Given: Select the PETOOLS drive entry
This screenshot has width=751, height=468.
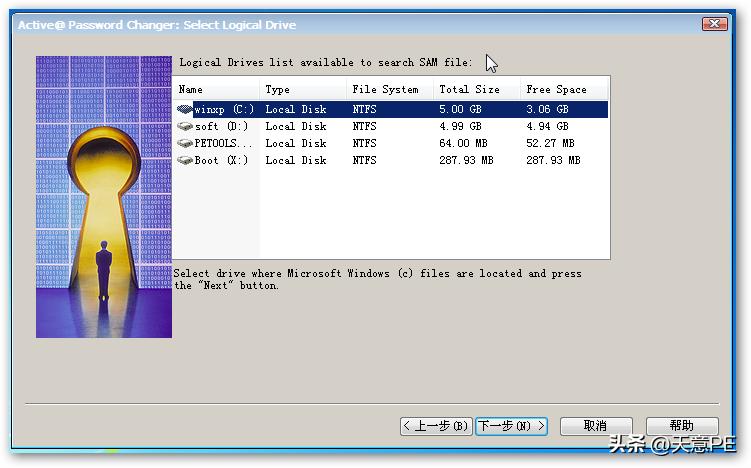Looking at the screenshot, I should pyautogui.click(x=224, y=144).
